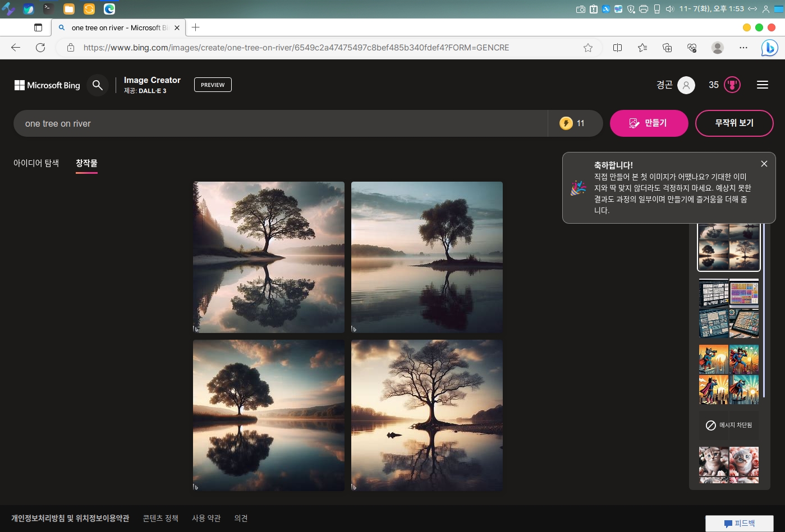785x532 pixels.
Task: Close the 축하합니다 notification popup
Action: tap(764, 164)
